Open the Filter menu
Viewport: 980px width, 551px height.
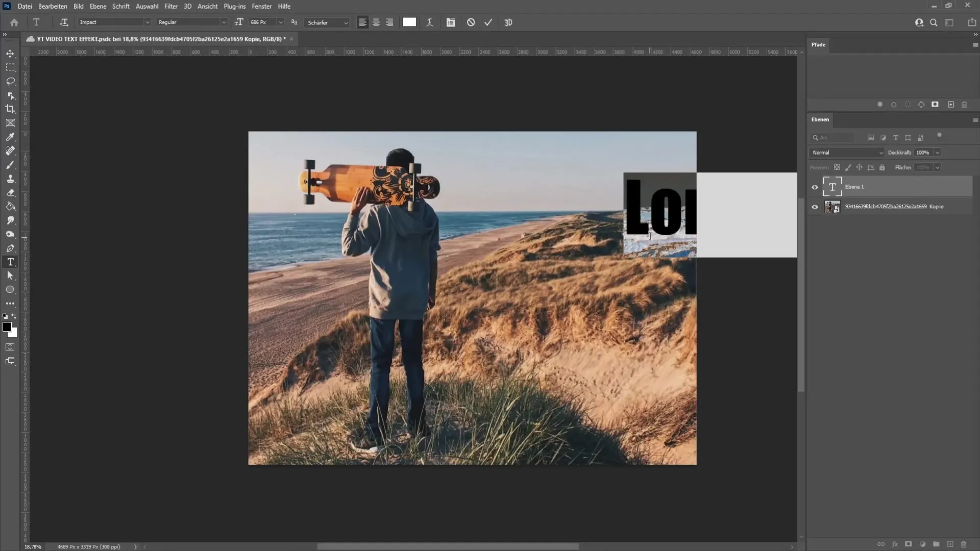pos(171,6)
